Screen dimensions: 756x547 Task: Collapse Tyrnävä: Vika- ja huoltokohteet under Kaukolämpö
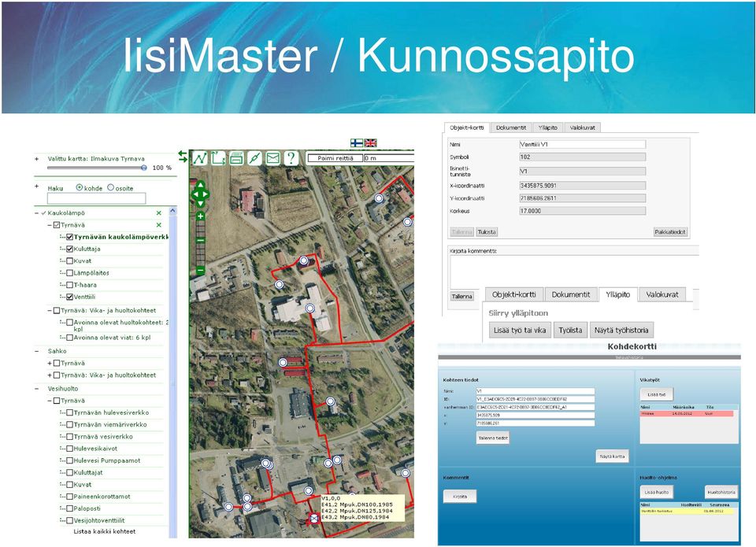point(50,310)
